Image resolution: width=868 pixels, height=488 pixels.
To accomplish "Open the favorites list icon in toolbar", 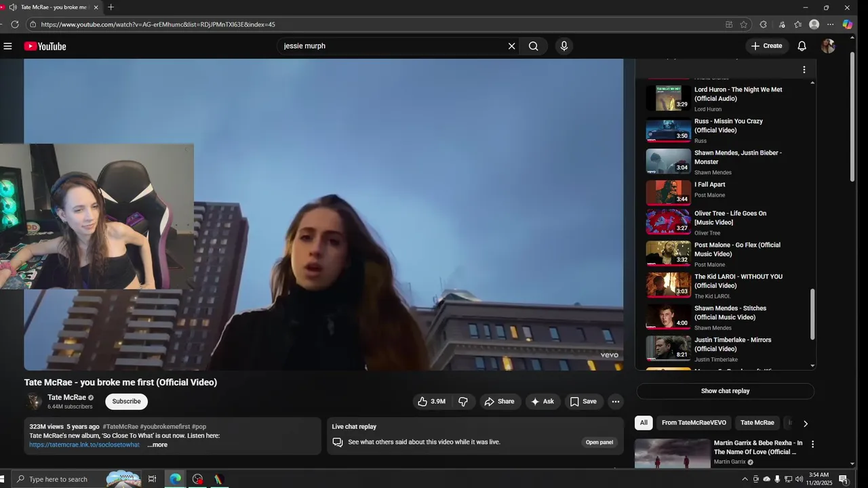I will coord(798,24).
